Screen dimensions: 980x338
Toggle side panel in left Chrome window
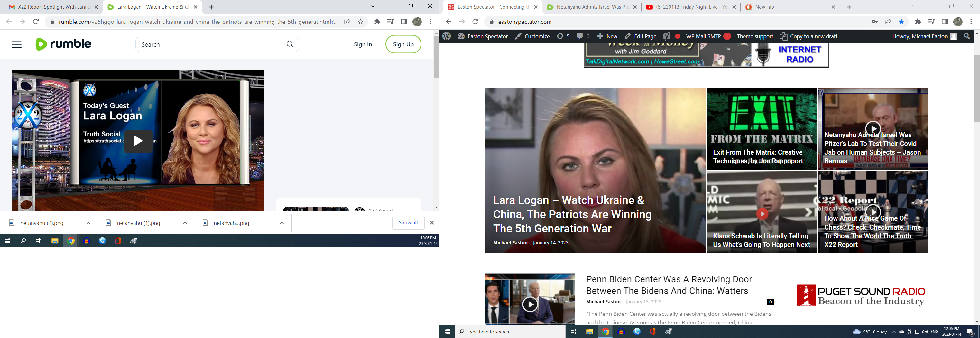[404, 22]
